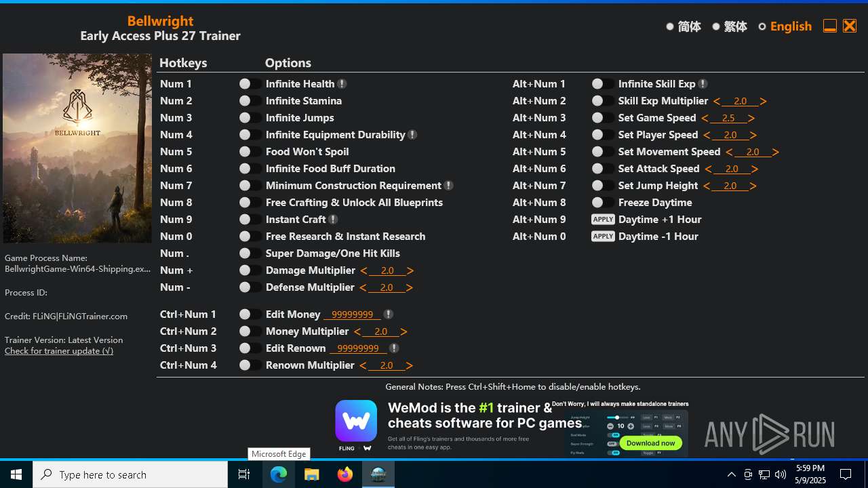Click the WeMod logo icon in the banner
Viewport: 868px width, 488px height.
pyautogui.click(x=356, y=421)
